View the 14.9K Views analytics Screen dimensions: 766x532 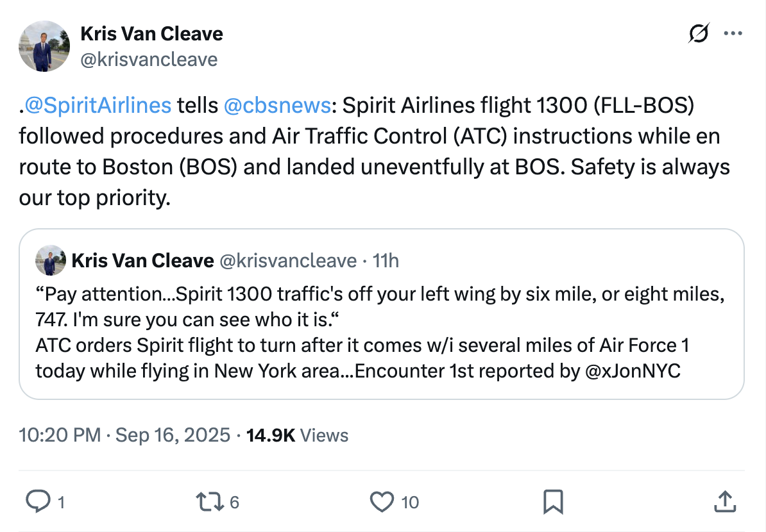coord(297,435)
